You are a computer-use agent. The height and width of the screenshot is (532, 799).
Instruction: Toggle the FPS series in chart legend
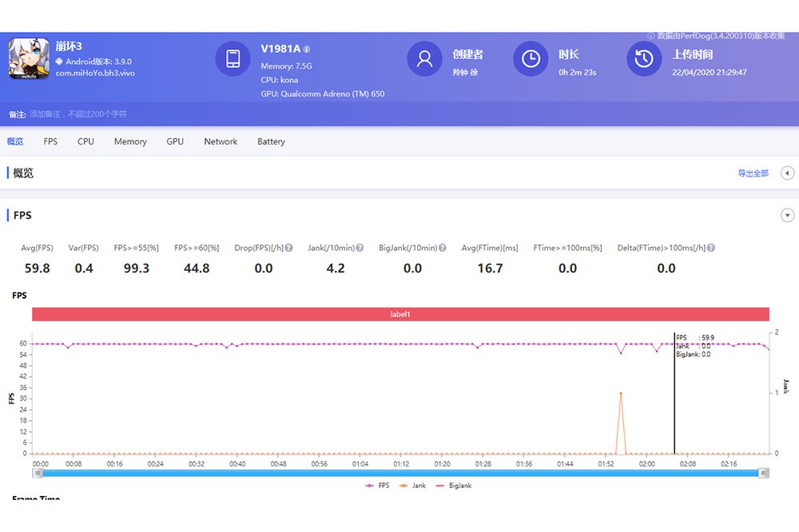(x=377, y=486)
